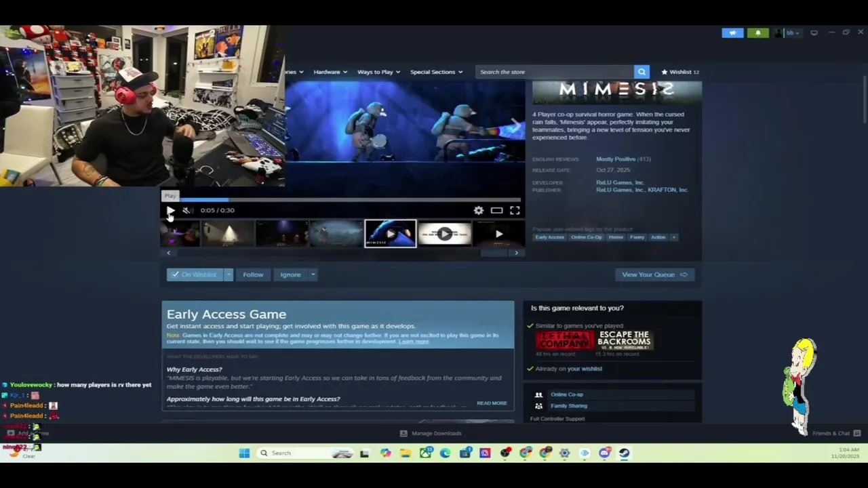Click the Online Co-op players icon
Image resolution: width=868 pixels, height=488 pixels.
[538, 394]
